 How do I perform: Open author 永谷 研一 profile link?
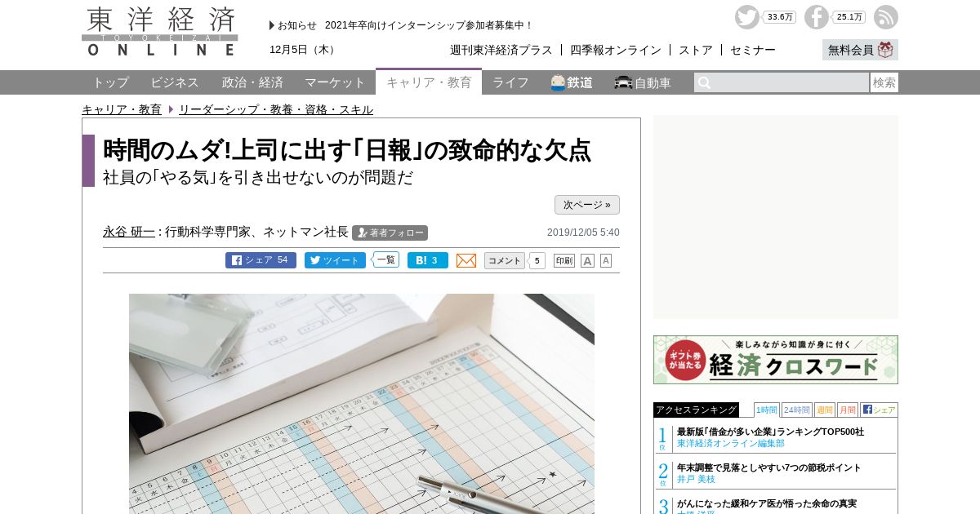(129, 232)
